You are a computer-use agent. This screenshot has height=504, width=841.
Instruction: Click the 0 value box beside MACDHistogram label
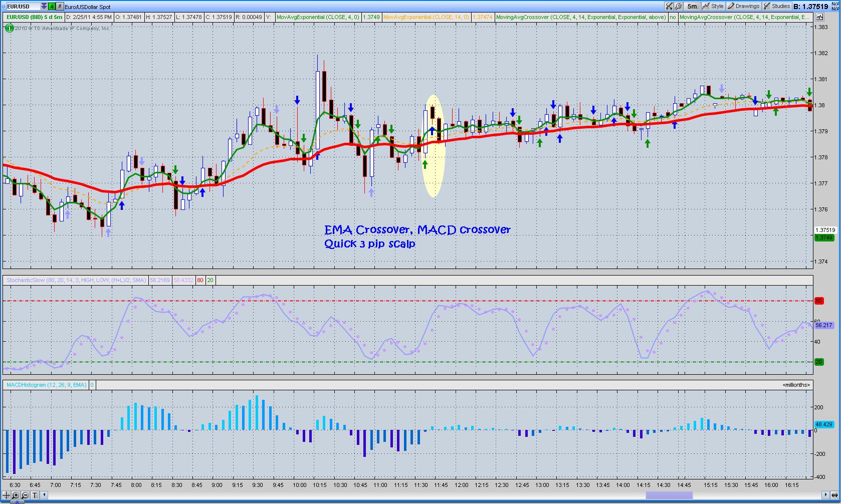click(x=92, y=385)
